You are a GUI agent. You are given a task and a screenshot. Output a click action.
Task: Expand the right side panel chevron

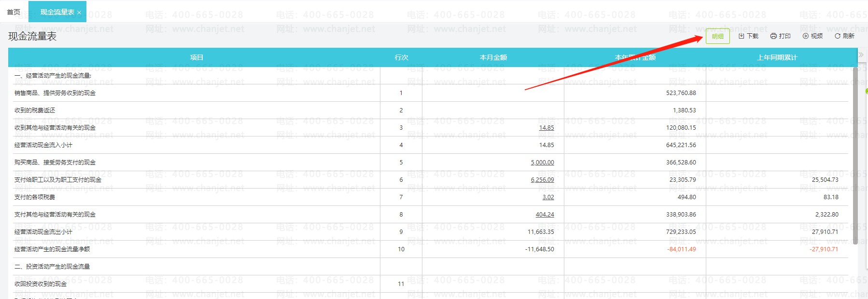(861, 54)
